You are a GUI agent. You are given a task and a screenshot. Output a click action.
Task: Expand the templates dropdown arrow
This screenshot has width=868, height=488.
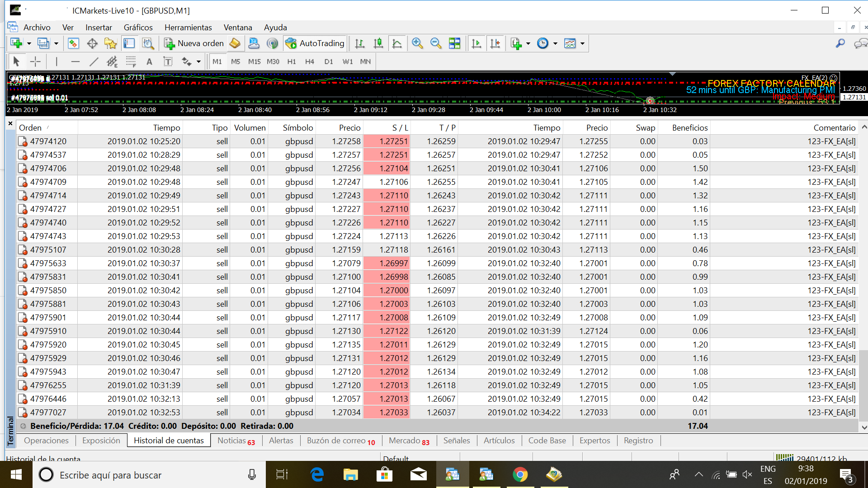(582, 44)
